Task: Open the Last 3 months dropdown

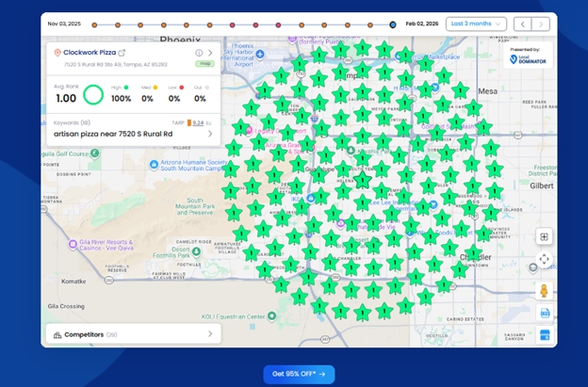Action: 477,24
